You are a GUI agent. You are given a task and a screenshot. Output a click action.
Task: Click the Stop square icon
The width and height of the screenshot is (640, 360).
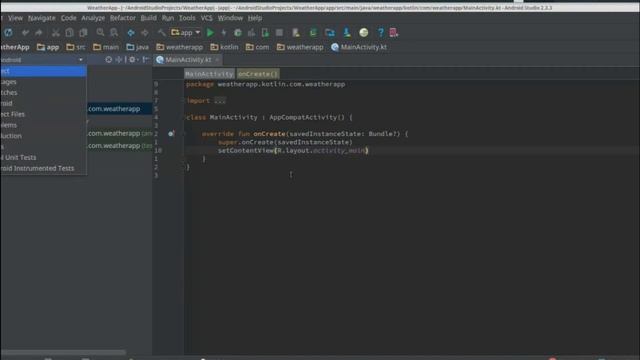[279, 33]
